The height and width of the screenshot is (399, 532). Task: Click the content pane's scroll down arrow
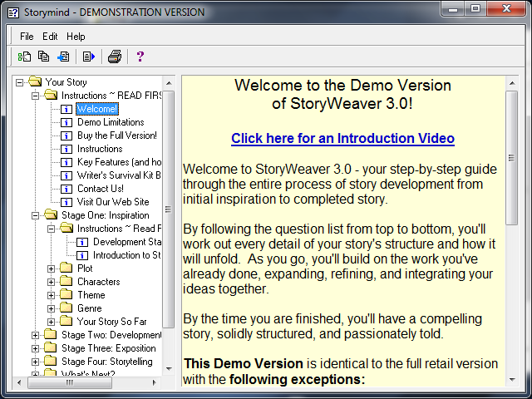point(511,382)
